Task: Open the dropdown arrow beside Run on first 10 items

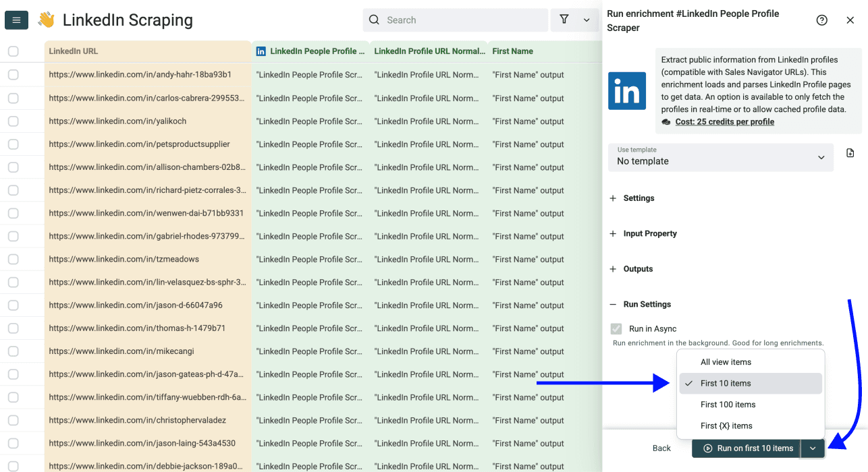Action: coord(813,448)
